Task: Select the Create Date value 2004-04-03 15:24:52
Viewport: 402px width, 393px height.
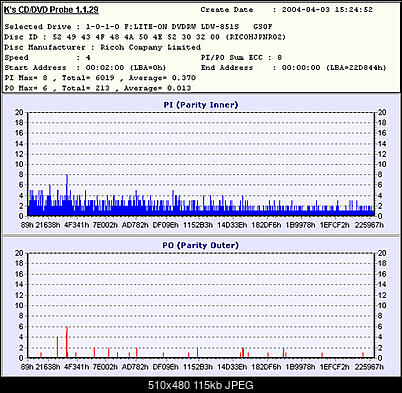Action: click(x=327, y=10)
